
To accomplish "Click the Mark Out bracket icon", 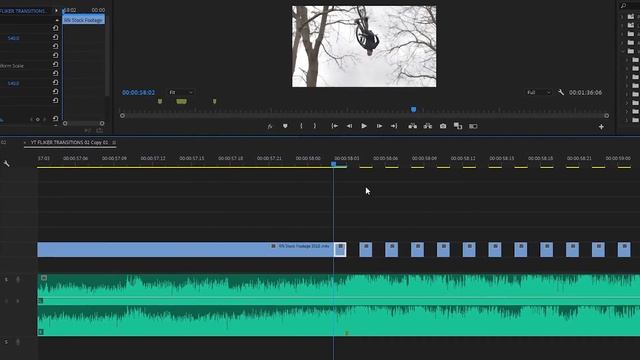I will coord(315,126).
